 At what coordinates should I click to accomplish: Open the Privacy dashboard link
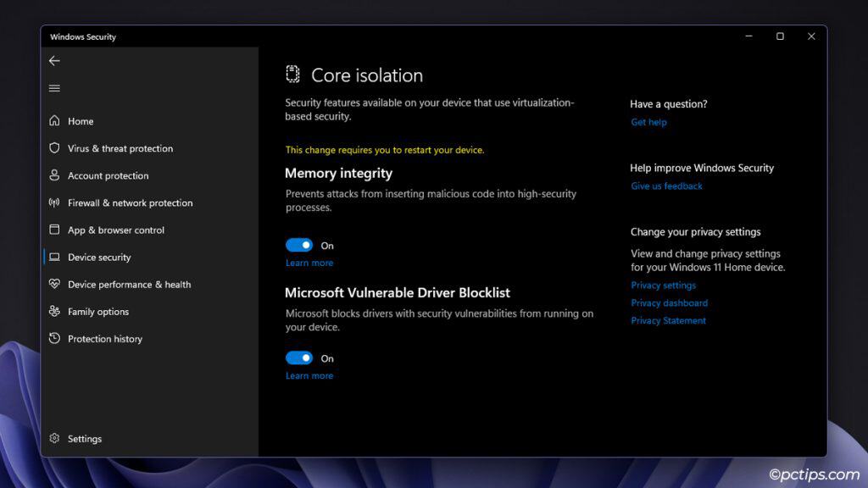[669, 303]
